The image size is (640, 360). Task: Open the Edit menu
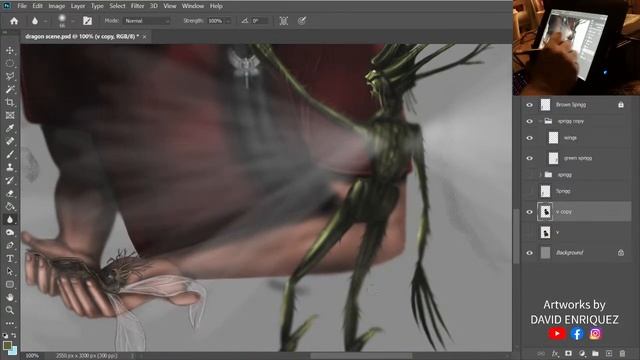coord(37,6)
